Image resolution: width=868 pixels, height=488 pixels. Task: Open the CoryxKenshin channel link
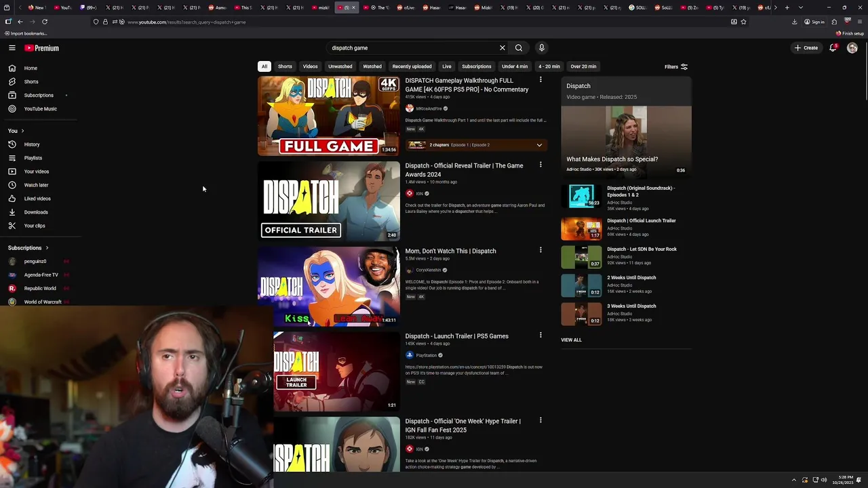[x=428, y=270]
